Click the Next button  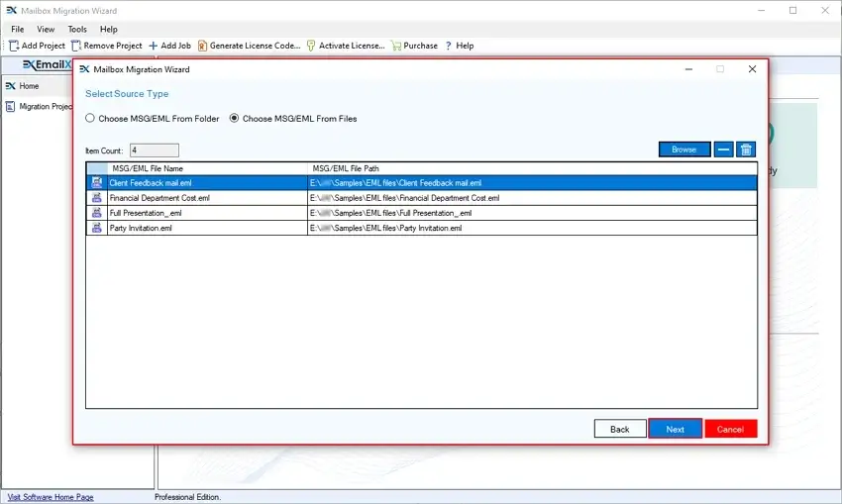point(675,429)
